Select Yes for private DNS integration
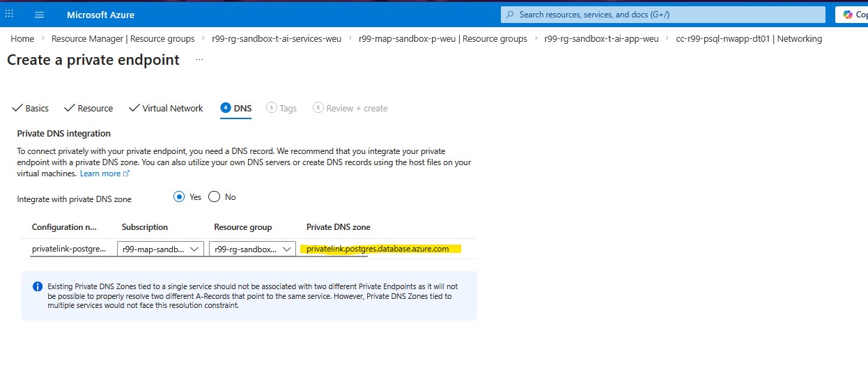Viewport: 868px width, 386px height. pyautogui.click(x=179, y=197)
